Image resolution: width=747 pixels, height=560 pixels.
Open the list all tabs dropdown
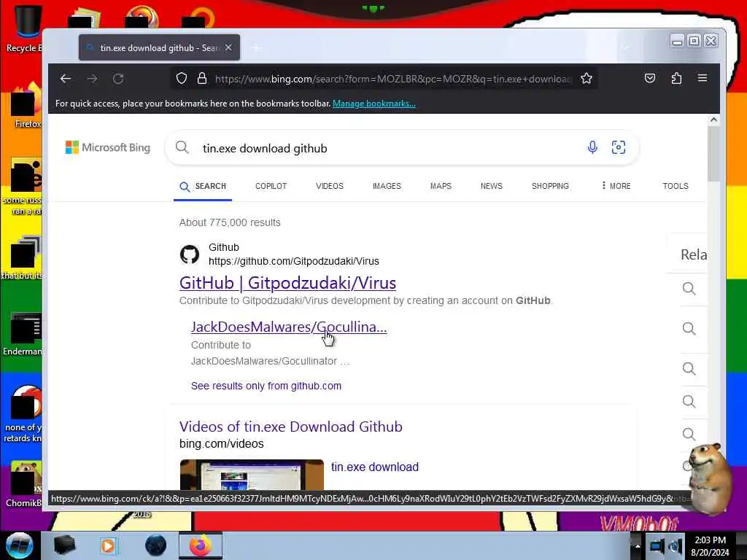pyautogui.click(x=625, y=47)
